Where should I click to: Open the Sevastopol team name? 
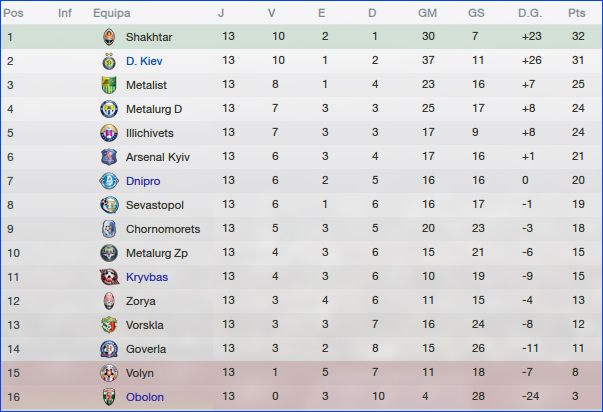pos(155,205)
